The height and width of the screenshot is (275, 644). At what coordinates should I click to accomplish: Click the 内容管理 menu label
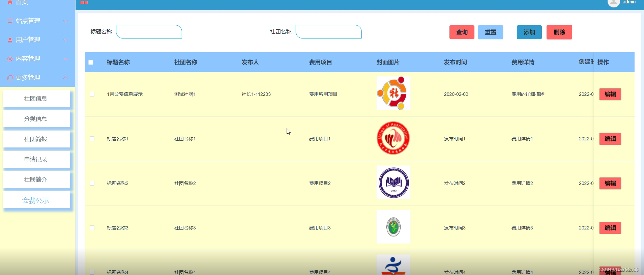coord(28,59)
